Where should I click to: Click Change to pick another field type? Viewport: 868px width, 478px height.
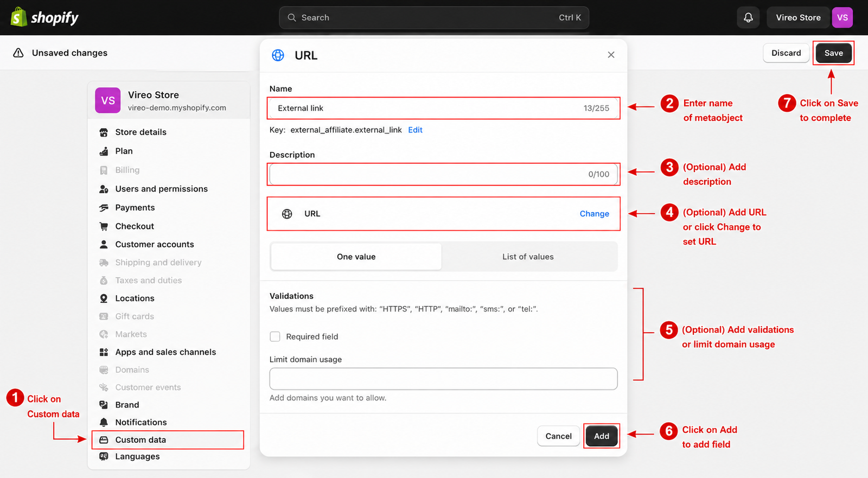point(594,214)
